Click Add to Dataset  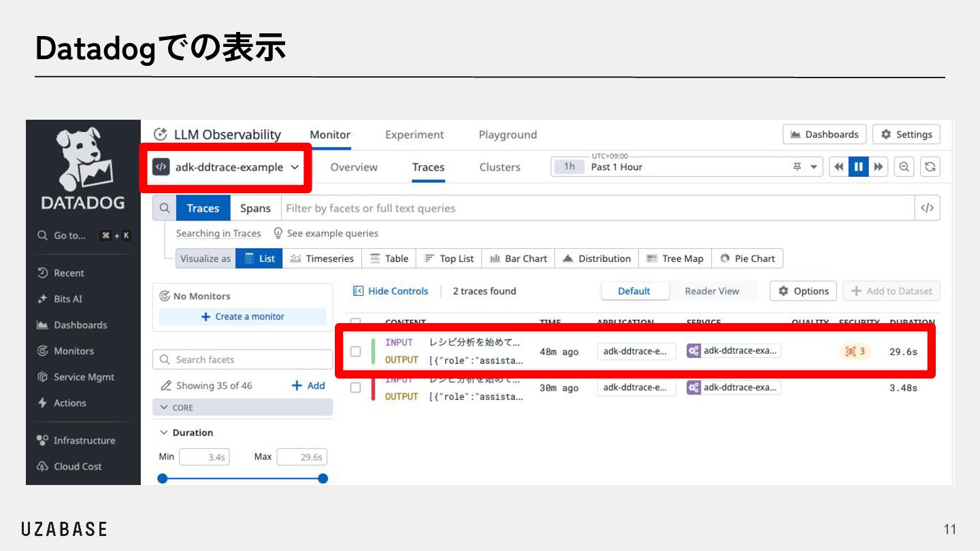click(892, 291)
